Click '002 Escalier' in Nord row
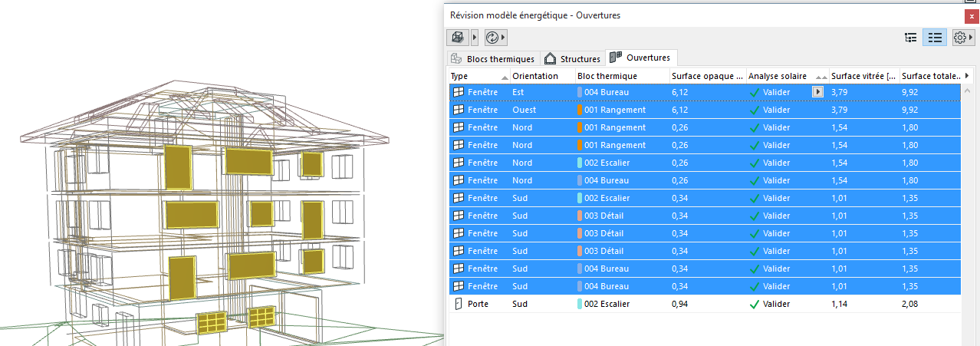 click(x=607, y=163)
